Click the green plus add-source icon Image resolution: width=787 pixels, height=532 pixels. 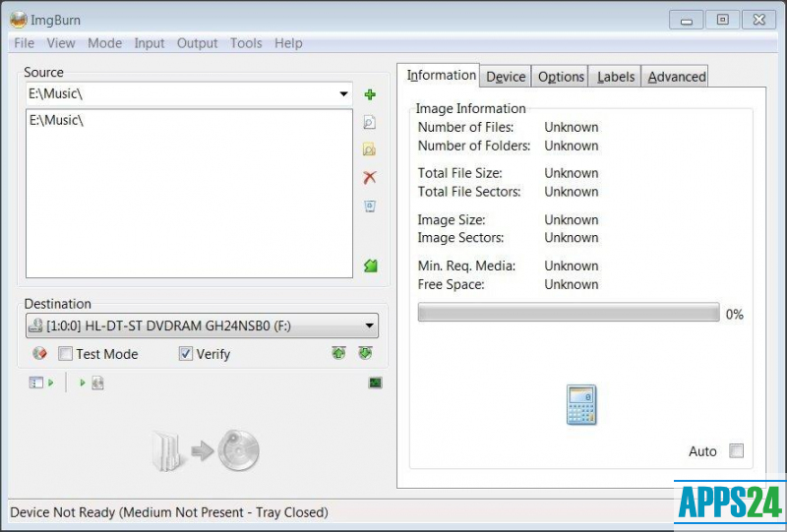coord(370,94)
